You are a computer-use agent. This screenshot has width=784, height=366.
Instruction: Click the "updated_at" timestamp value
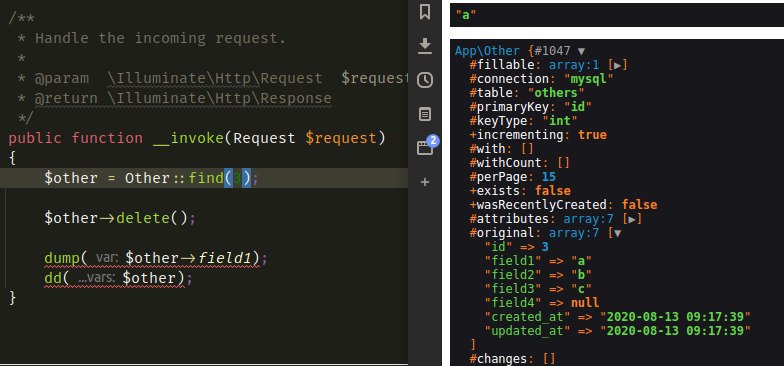tap(675, 331)
